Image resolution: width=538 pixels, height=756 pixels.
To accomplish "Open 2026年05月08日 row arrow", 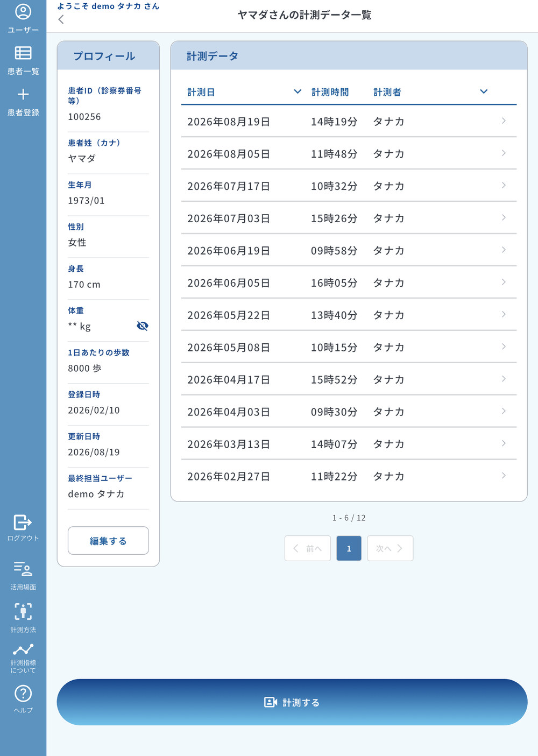I will coord(504,347).
